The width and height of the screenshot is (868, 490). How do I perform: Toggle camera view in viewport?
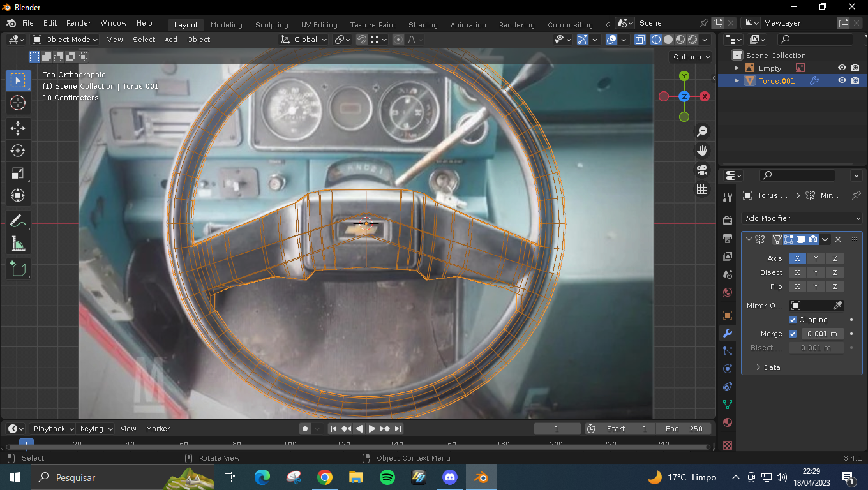[702, 170]
